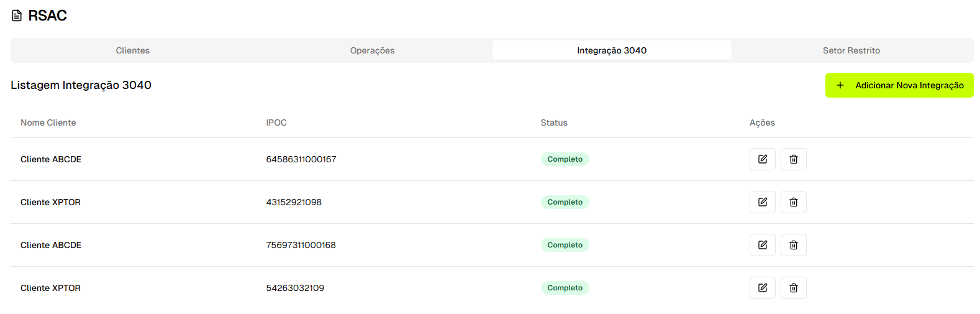Click the plus icon in the add button
This screenshot has width=980, height=314.
tap(840, 85)
